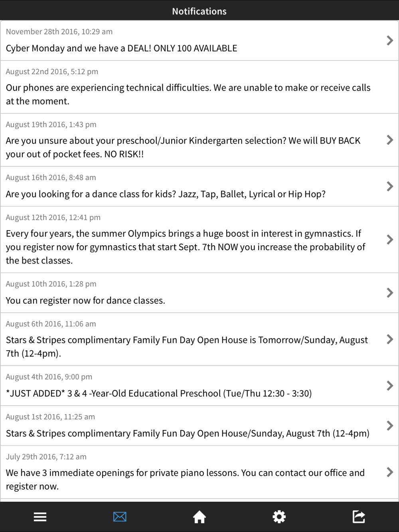Expand the private piano lessons chevron
The width and height of the screenshot is (399, 532).
click(390, 472)
